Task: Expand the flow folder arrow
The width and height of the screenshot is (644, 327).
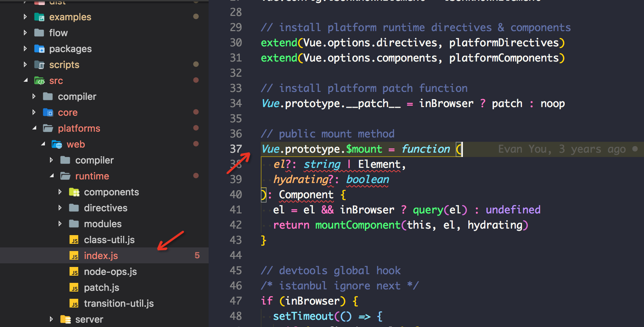Action: (25, 33)
